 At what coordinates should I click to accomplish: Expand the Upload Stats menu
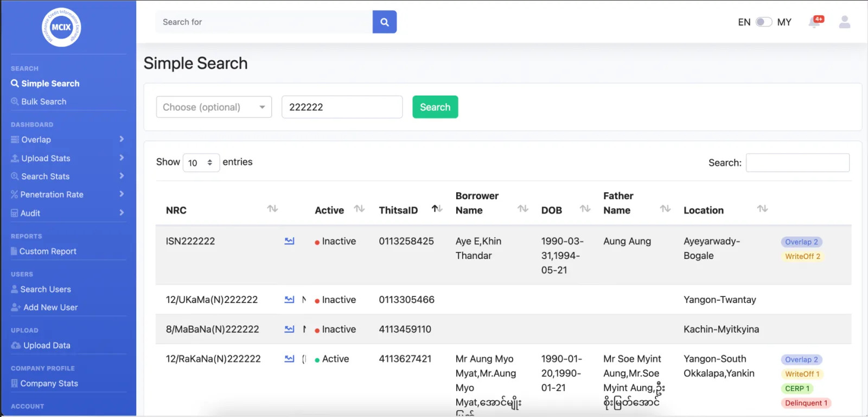(x=68, y=158)
